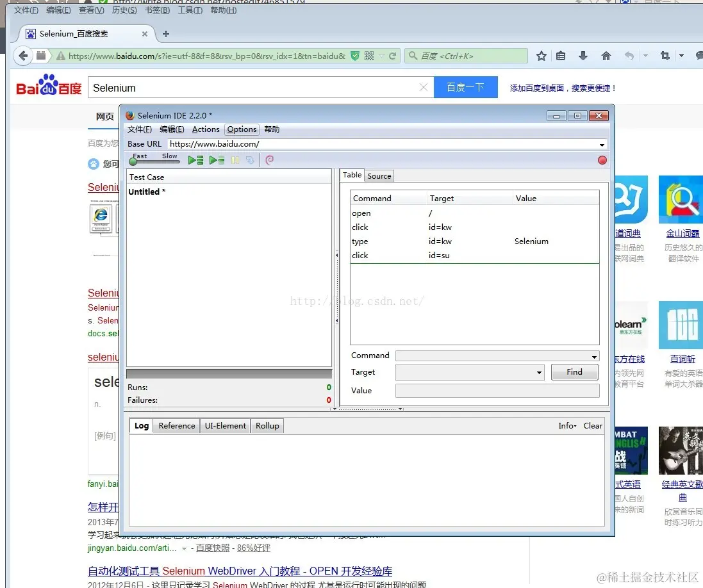Click the Step icon in Selenium toolbar

coord(250,160)
